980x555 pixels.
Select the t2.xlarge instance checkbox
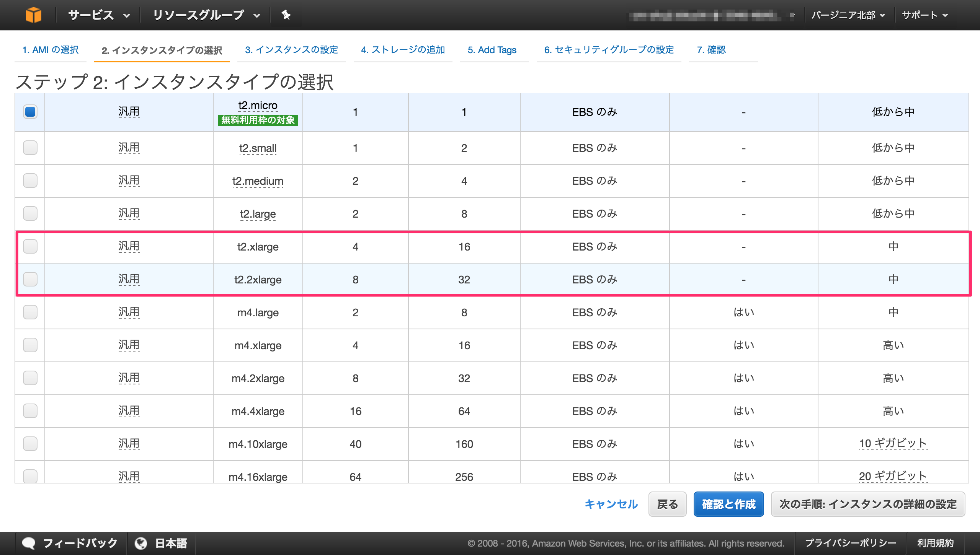30,246
